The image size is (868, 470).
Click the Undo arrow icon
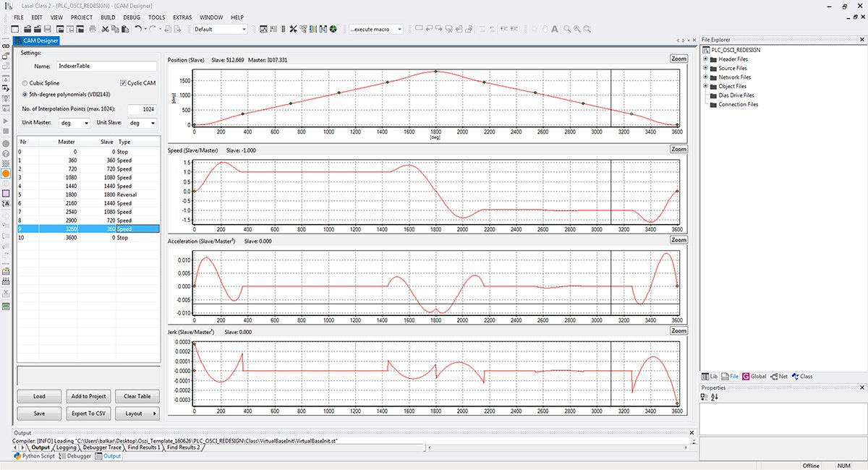(137, 29)
